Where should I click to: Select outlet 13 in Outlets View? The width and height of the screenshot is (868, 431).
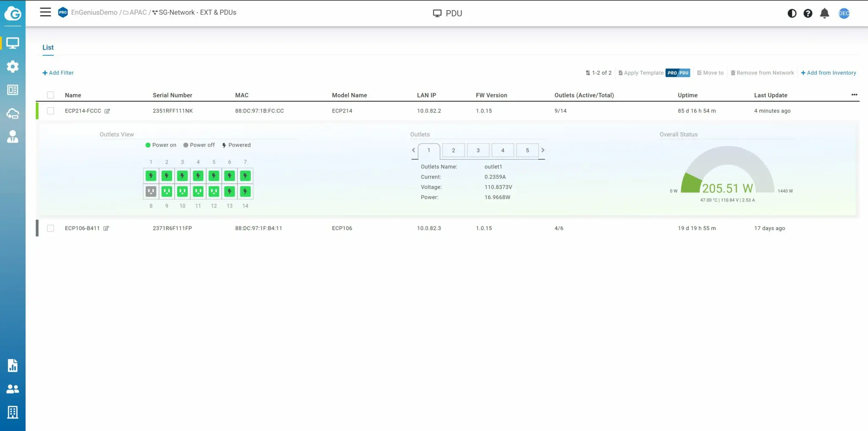pyautogui.click(x=229, y=191)
